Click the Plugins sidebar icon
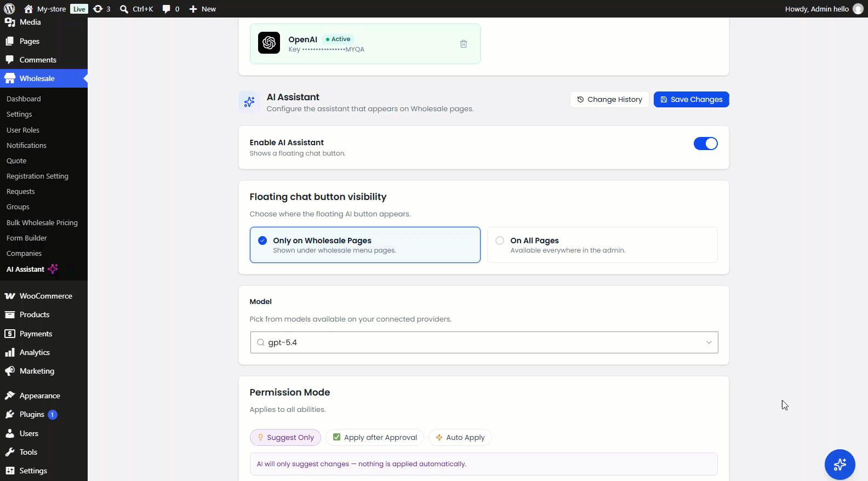This screenshot has height=481, width=868. 10,414
